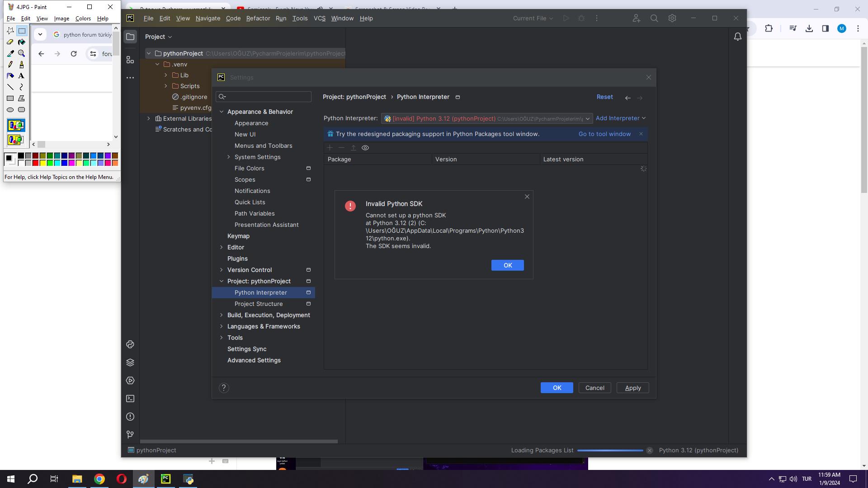Expand External Libraries in project tree

point(149,118)
